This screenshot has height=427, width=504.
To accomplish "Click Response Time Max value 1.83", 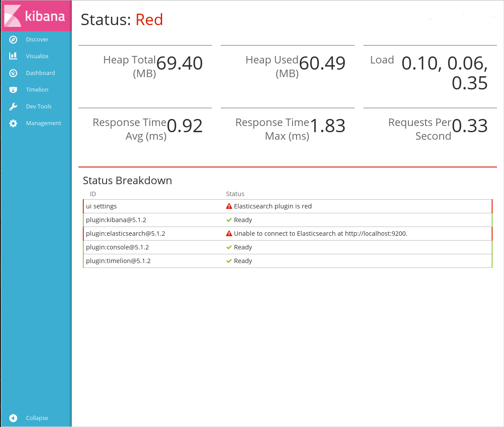I will point(327,126).
